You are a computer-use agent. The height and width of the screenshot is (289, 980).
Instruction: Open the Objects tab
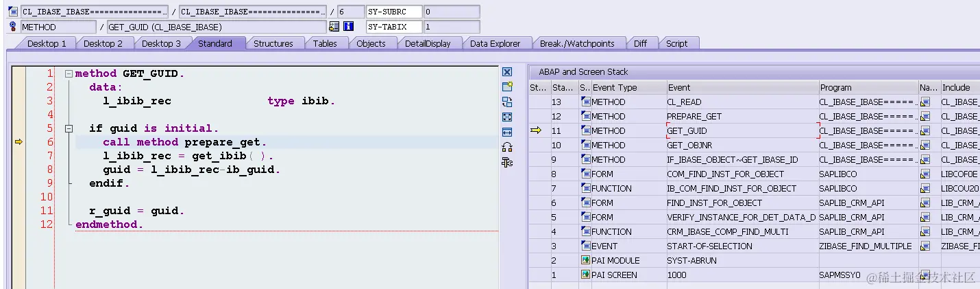click(x=371, y=43)
